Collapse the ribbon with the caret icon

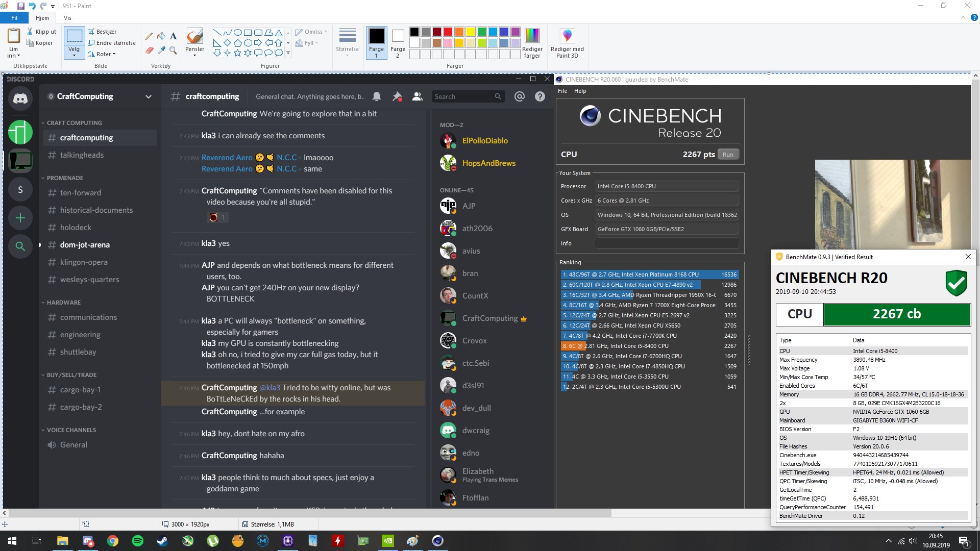pyautogui.click(x=963, y=17)
